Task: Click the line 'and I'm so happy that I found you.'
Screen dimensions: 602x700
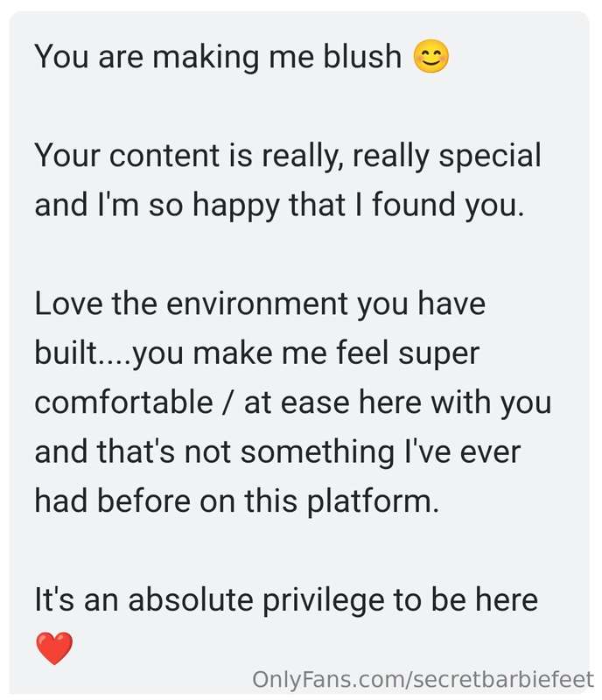Action: click(279, 206)
